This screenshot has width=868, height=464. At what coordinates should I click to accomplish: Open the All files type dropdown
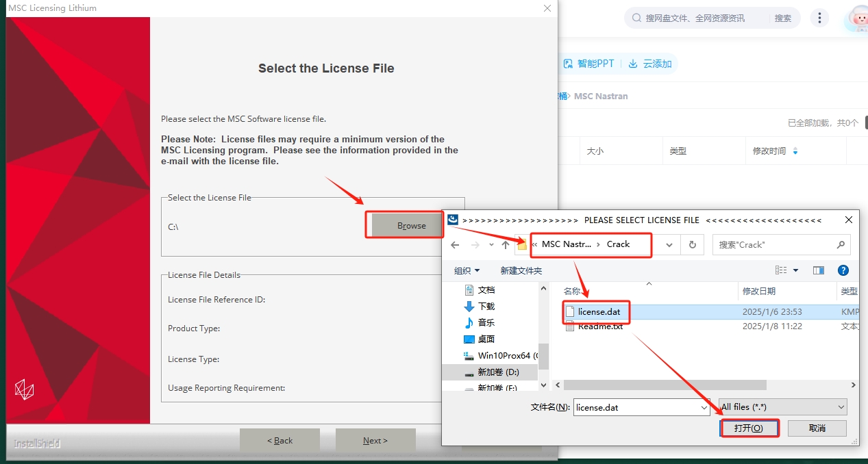[783, 407]
